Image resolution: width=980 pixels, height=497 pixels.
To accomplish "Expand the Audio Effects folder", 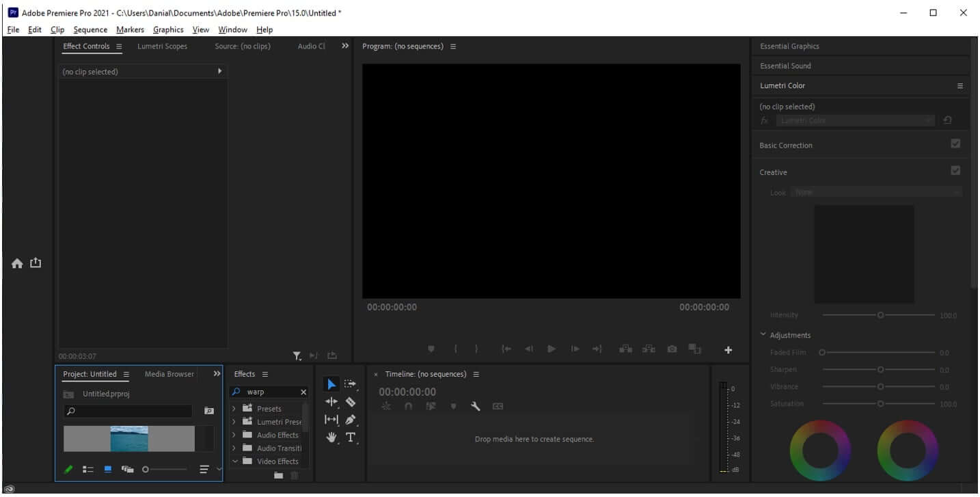I will [x=234, y=435].
